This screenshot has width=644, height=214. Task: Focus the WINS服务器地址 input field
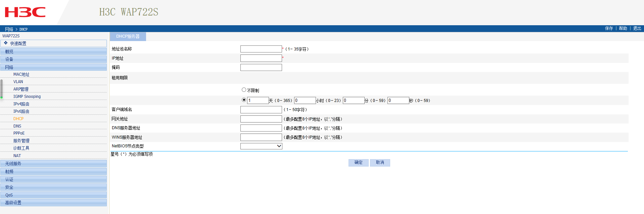point(261,137)
